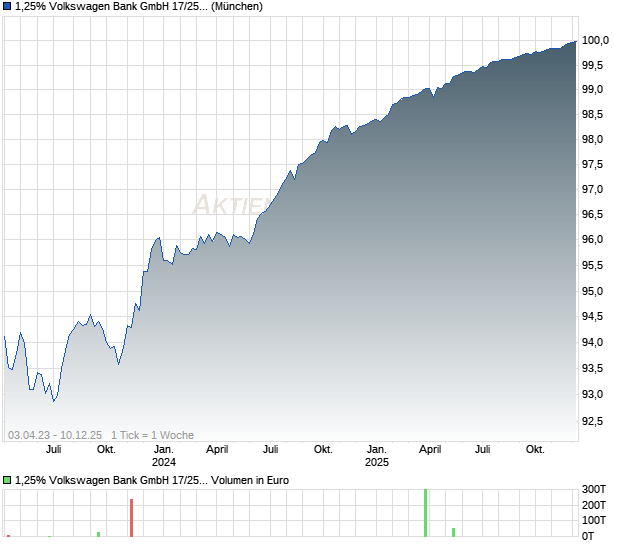Click the '99,5' price axis label
Image resolution: width=620 pixels, height=546 pixels.
pos(592,65)
